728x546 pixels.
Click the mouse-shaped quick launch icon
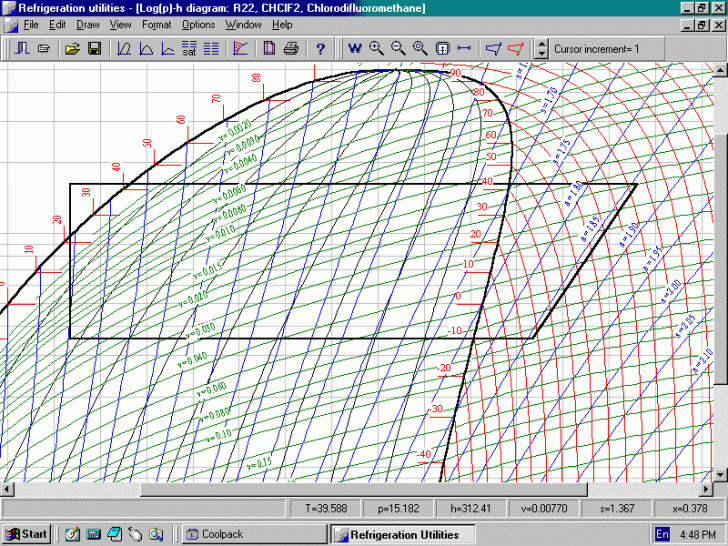tap(135, 534)
